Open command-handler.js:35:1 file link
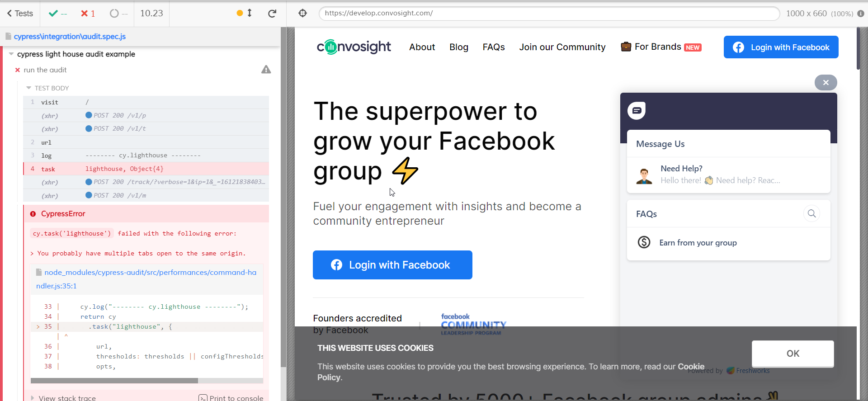 146,279
